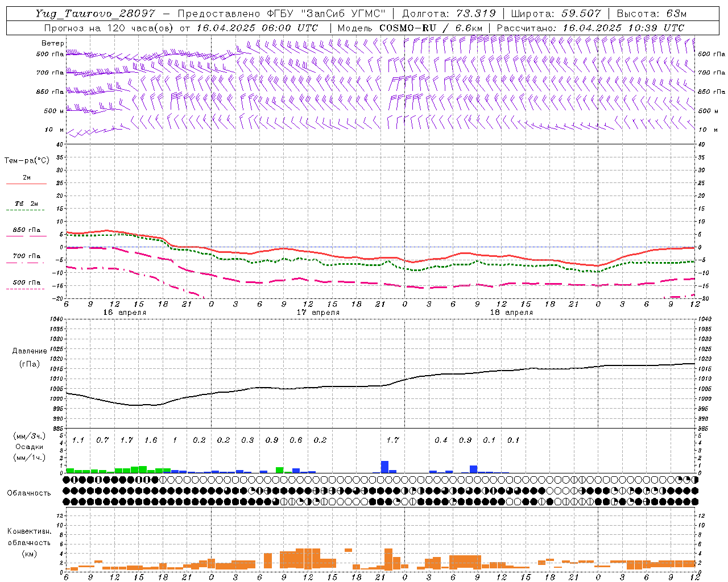Click the pink dashed 700 гПа temperature legend line
The height and width of the screenshot is (582, 728).
click(x=25, y=263)
